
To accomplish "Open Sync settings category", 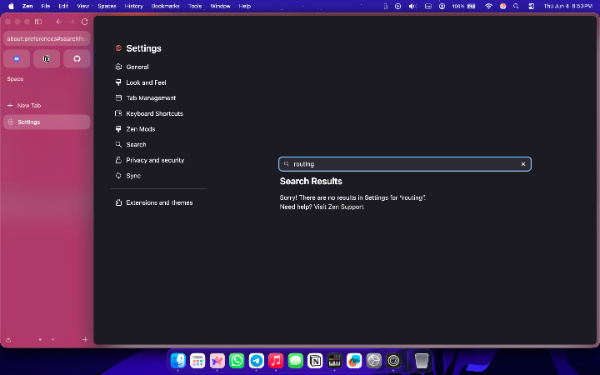I will pos(128,176).
